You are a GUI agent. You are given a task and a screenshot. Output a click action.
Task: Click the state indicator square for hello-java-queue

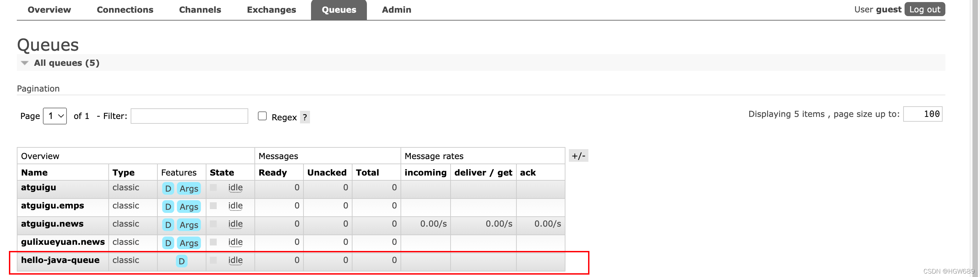tap(213, 260)
